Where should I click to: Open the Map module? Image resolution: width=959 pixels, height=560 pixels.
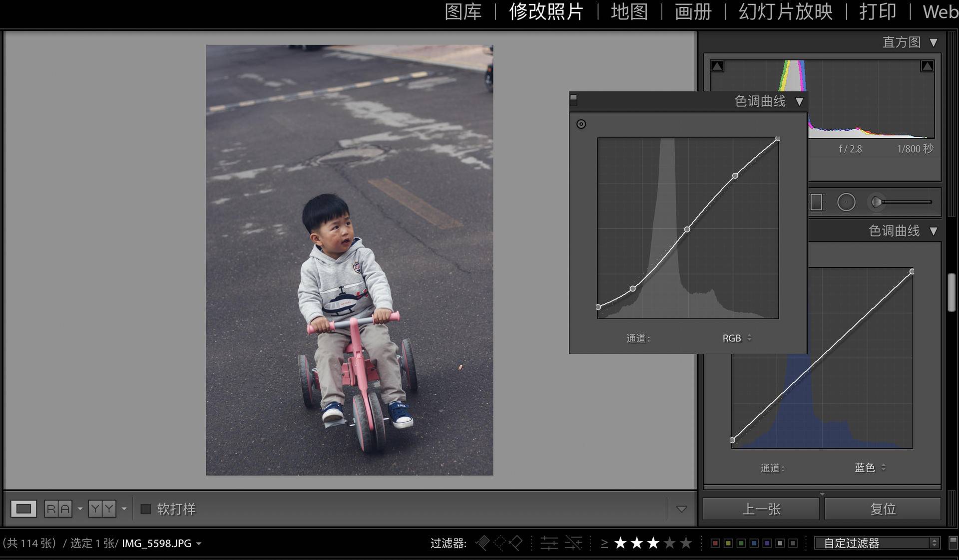tap(629, 12)
